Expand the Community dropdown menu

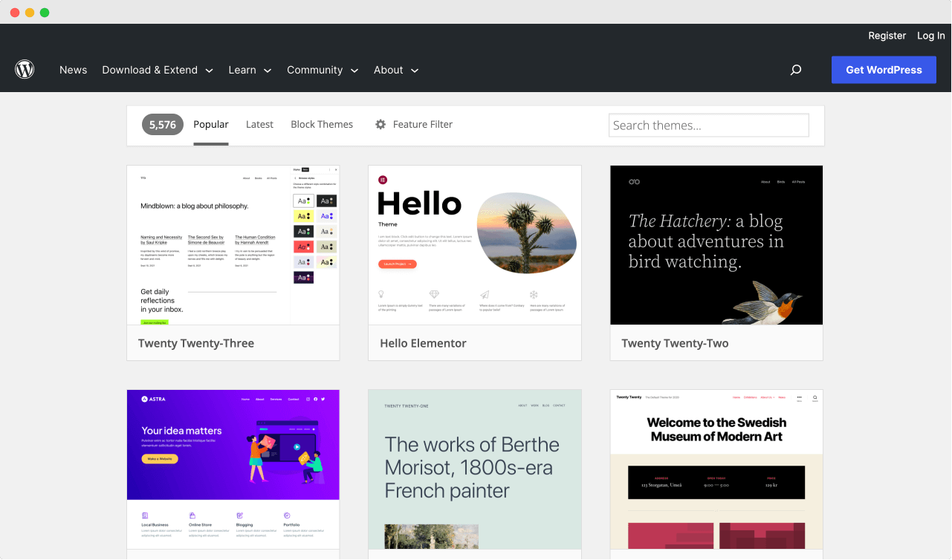pyautogui.click(x=323, y=70)
